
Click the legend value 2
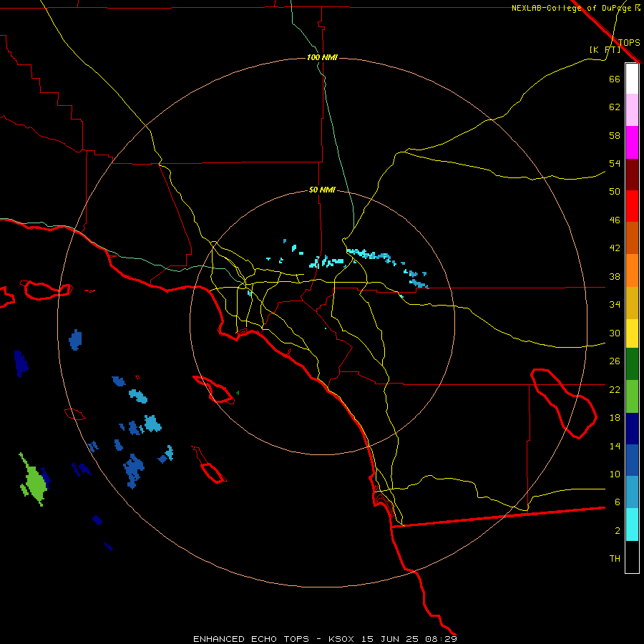pos(617,531)
